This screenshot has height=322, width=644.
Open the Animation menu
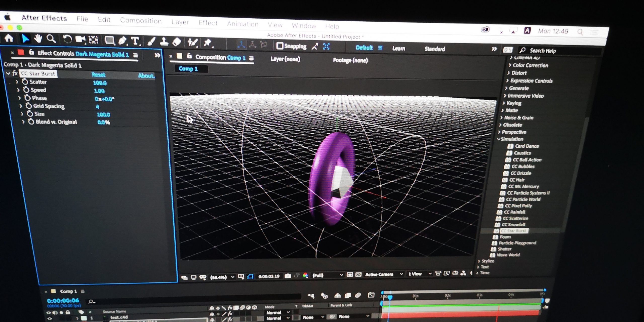pyautogui.click(x=243, y=24)
